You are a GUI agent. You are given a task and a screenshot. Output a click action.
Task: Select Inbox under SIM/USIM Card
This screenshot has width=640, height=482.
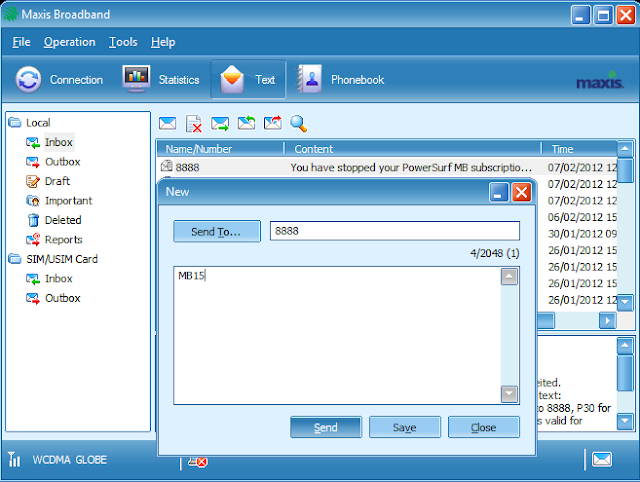click(x=59, y=279)
